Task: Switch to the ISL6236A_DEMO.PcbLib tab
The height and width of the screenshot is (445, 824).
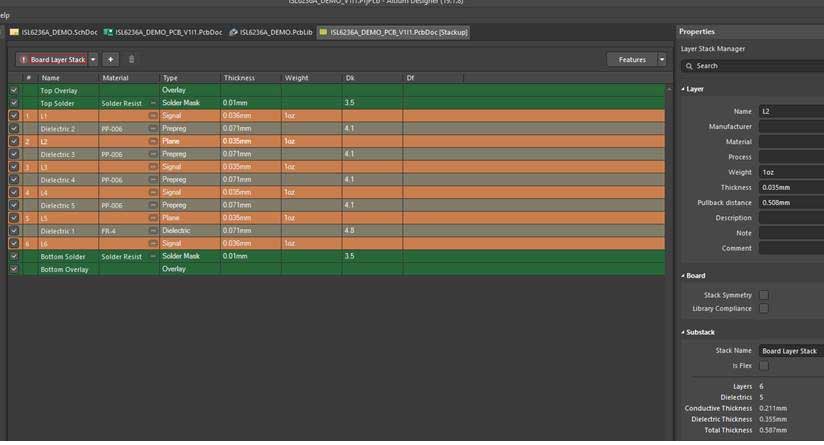Action: (x=268, y=32)
